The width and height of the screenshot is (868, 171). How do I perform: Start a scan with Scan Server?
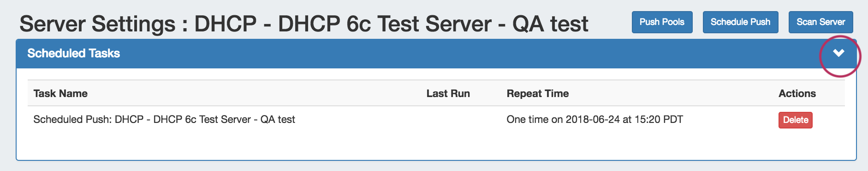(x=820, y=22)
